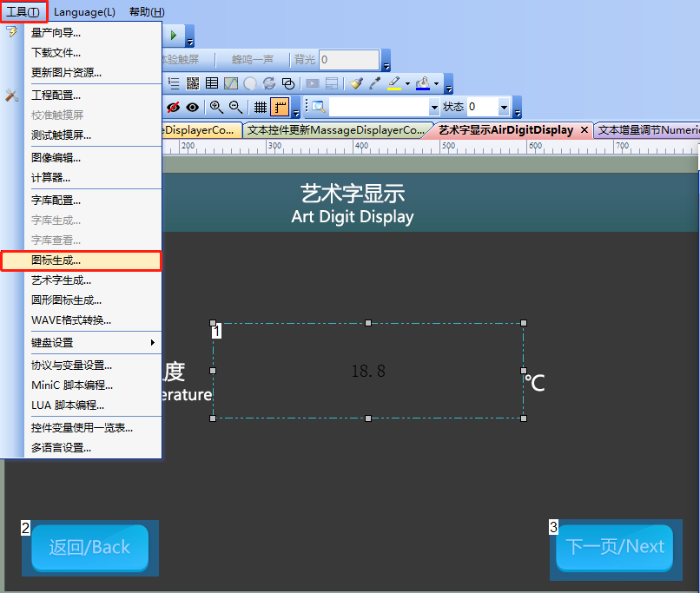
Task: Switch to 文本控件更新MassageDisplayerCo... tab
Action: (336, 130)
